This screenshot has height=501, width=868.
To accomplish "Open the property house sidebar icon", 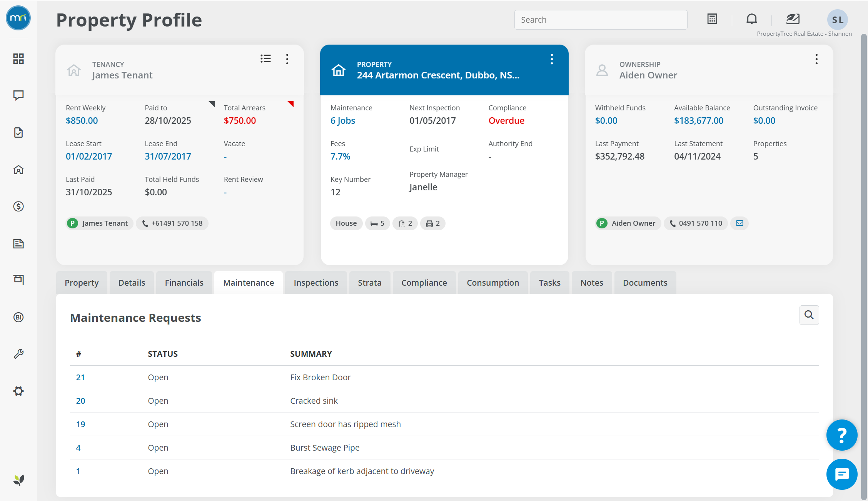I will tap(18, 170).
